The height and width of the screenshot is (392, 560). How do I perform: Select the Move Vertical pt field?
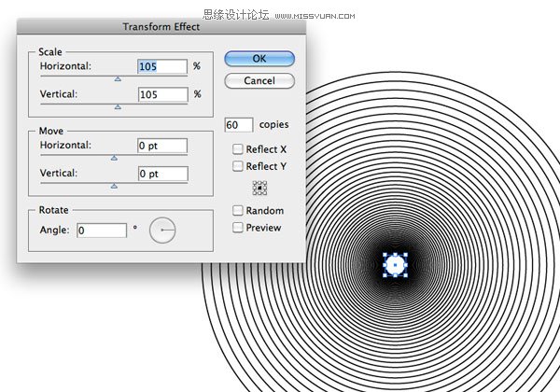162,174
